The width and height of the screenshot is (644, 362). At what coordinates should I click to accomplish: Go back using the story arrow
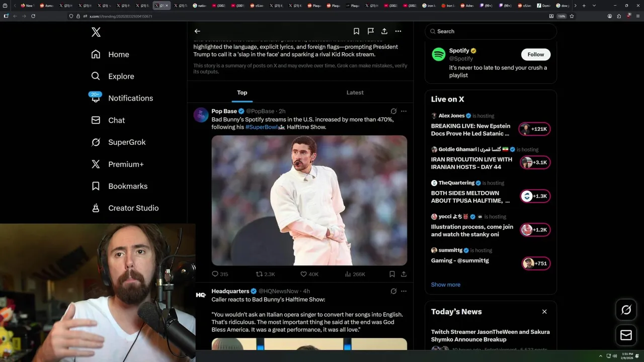197,31
